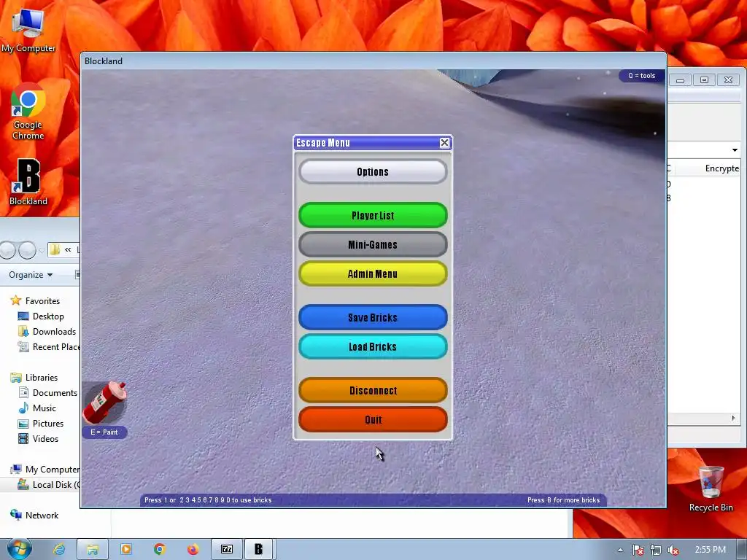
Task: Disconnect from the server
Action: 373,391
